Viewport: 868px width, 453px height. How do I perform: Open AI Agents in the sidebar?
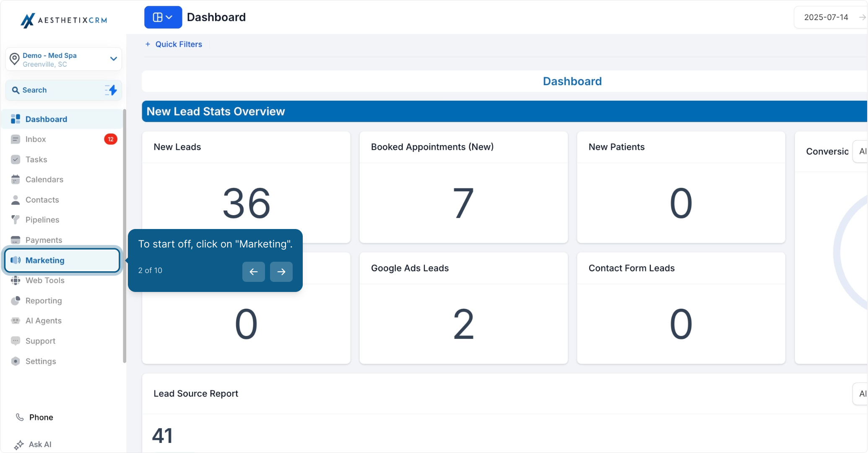[62, 321]
